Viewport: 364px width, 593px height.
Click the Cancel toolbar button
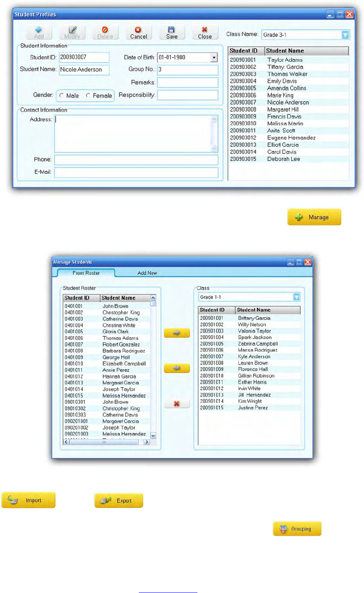[x=138, y=33]
